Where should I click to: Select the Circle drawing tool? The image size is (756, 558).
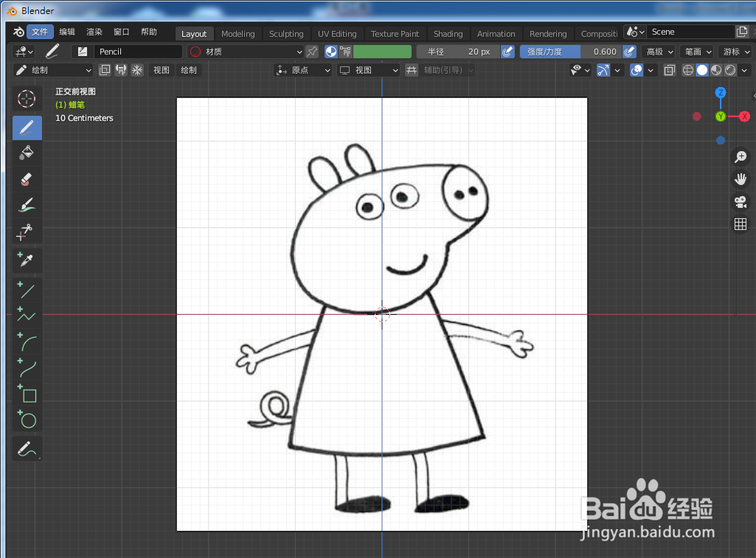[27, 420]
